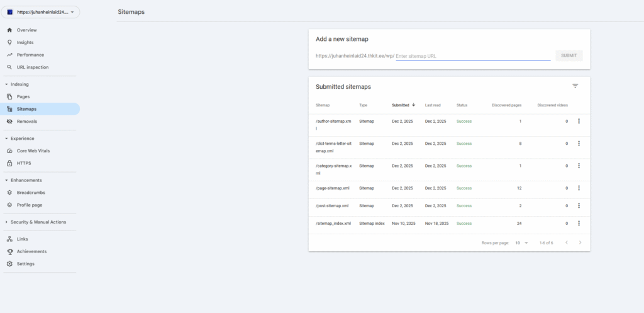Click the Removals crossed-eye icon
The height and width of the screenshot is (313, 644).
point(9,121)
